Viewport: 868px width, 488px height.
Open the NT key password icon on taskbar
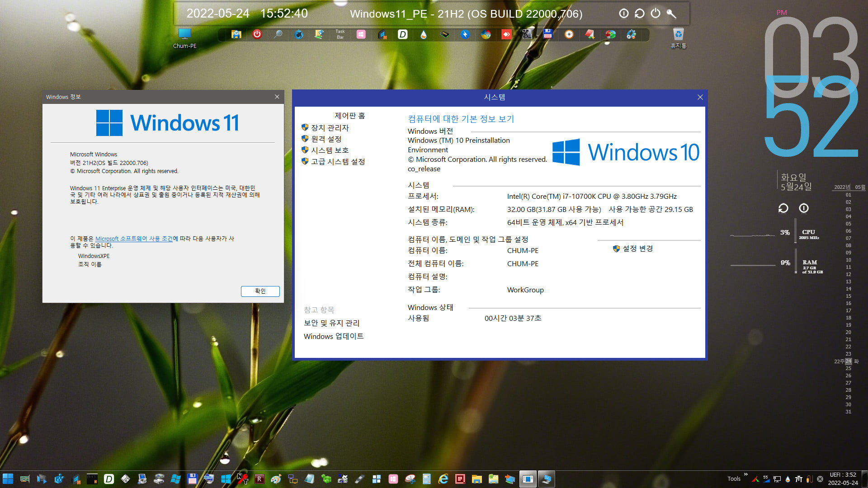pyautogui.click(x=243, y=479)
